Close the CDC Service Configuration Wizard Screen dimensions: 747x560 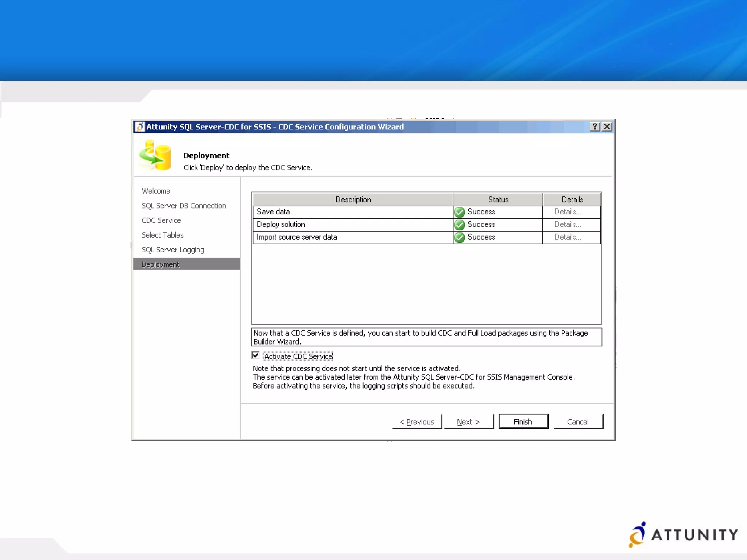point(607,127)
